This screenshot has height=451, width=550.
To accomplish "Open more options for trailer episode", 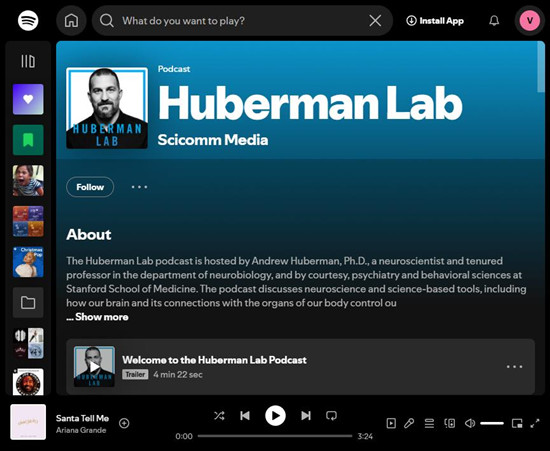I will tap(515, 367).
